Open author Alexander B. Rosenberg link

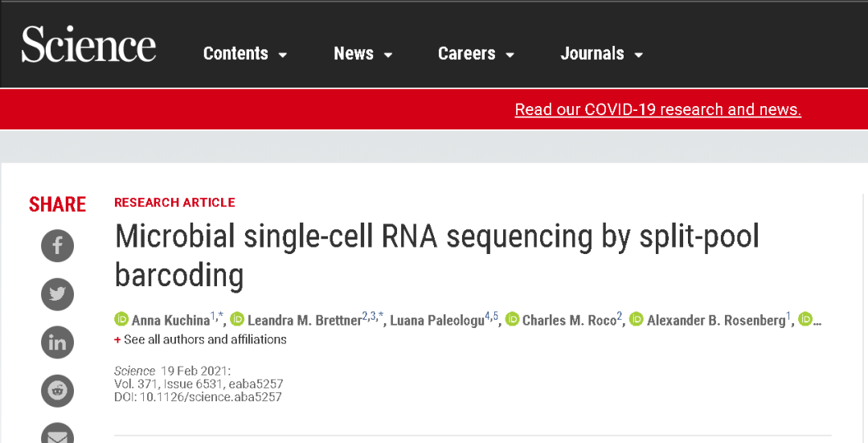(x=716, y=321)
